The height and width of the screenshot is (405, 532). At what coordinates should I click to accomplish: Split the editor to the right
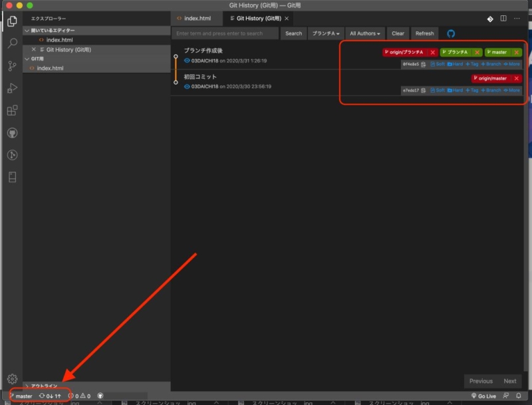[x=503, y=19]
